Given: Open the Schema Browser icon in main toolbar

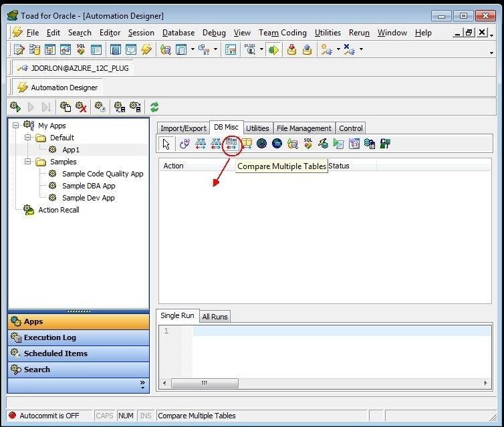Looking at the screenshot, I should point(35,49).
